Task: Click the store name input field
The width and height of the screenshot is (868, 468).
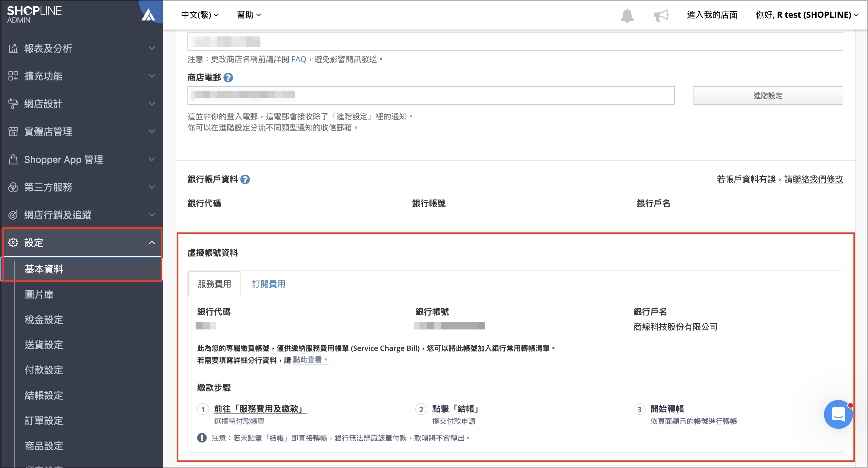Action: click(515, 42)
